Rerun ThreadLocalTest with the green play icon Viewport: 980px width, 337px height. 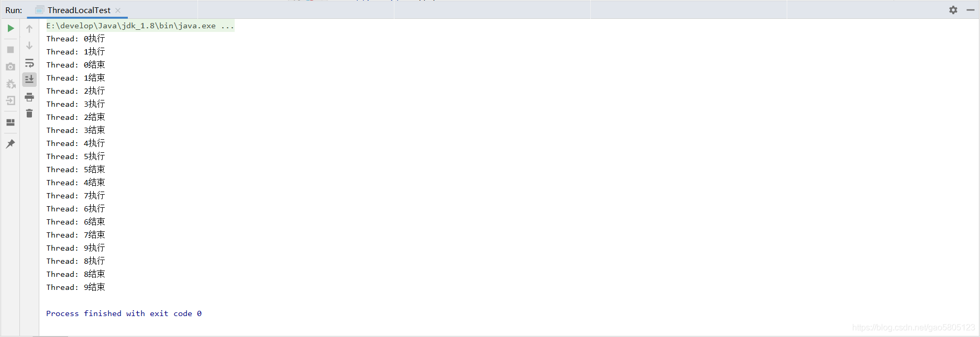tap(10, 28)
